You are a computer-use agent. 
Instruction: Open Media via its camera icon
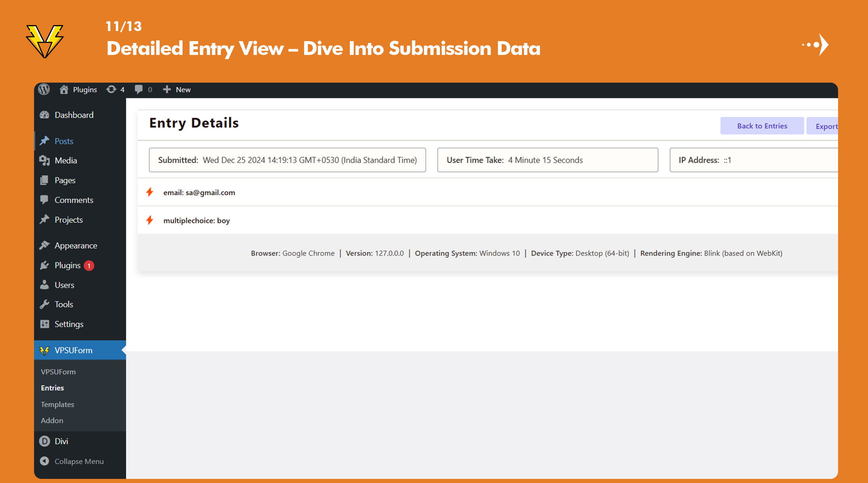(x=45, y=160)
